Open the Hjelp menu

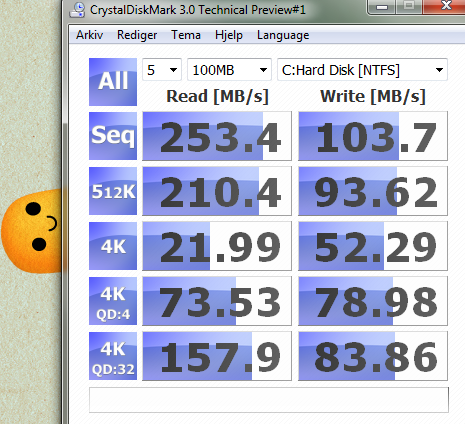pos(229,35)
